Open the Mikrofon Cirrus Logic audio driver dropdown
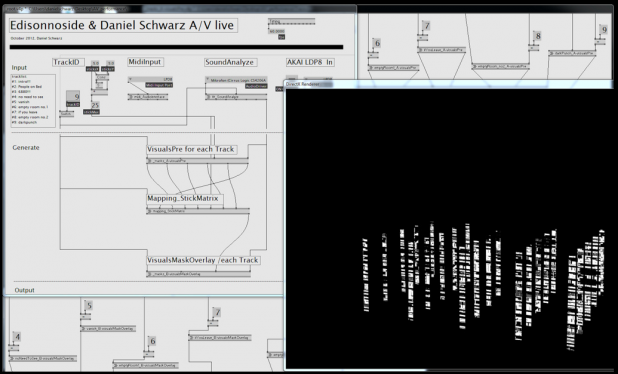This screenshot has width=618, height=374. 236,80
